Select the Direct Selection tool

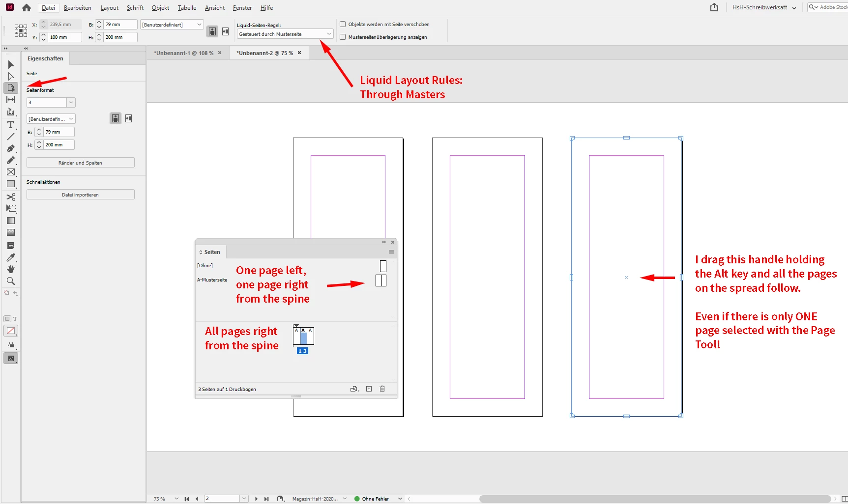pos(11,76)
